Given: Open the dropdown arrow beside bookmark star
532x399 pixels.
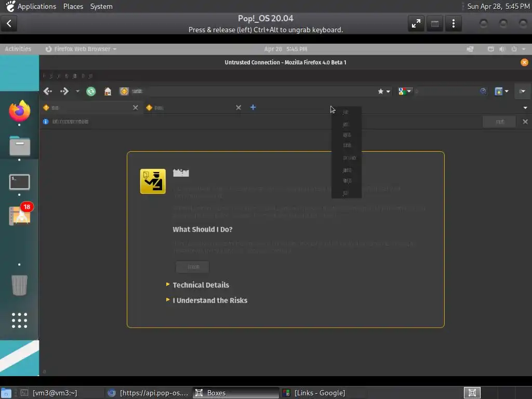Looking at the screenshot, I should point(388,91).
